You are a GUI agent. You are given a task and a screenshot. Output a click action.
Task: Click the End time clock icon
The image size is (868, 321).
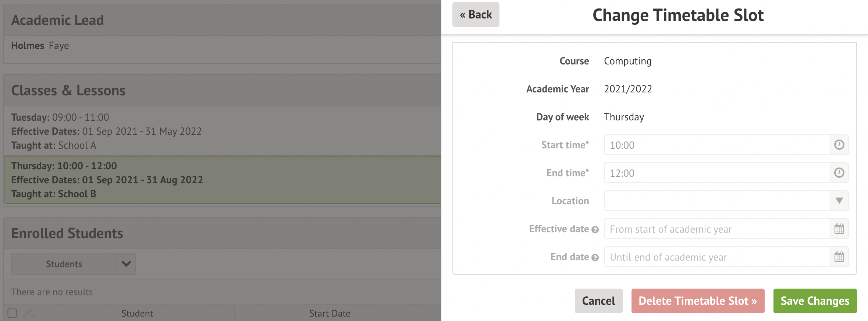pos(839,173)
